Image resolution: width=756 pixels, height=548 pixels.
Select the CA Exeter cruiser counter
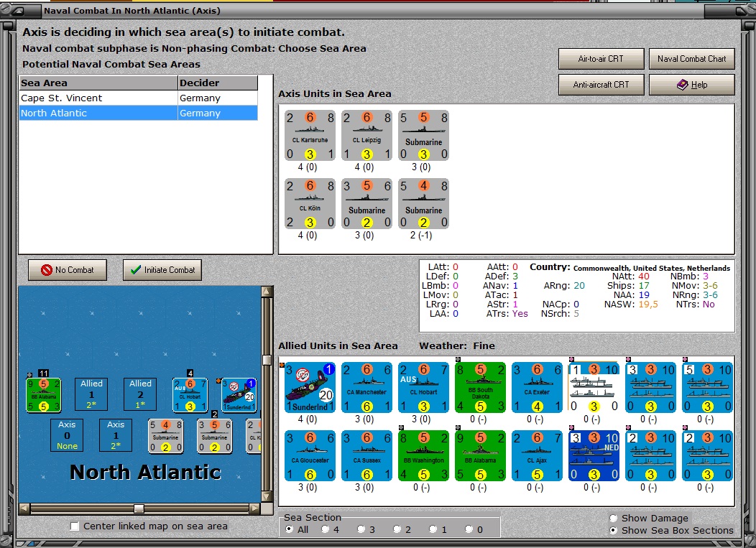(538, 388)
